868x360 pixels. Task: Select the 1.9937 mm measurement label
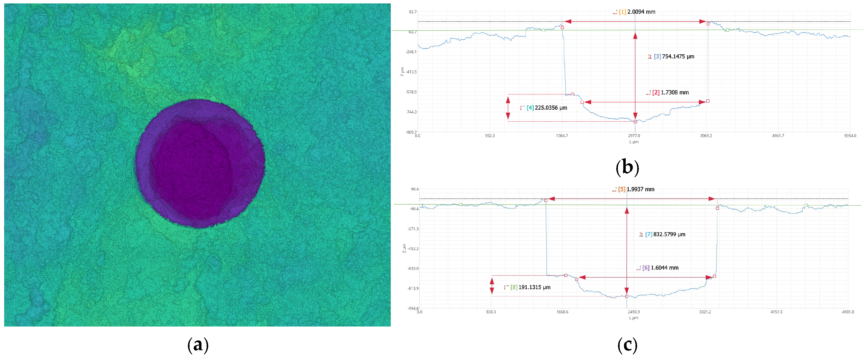tap(641, 190)
